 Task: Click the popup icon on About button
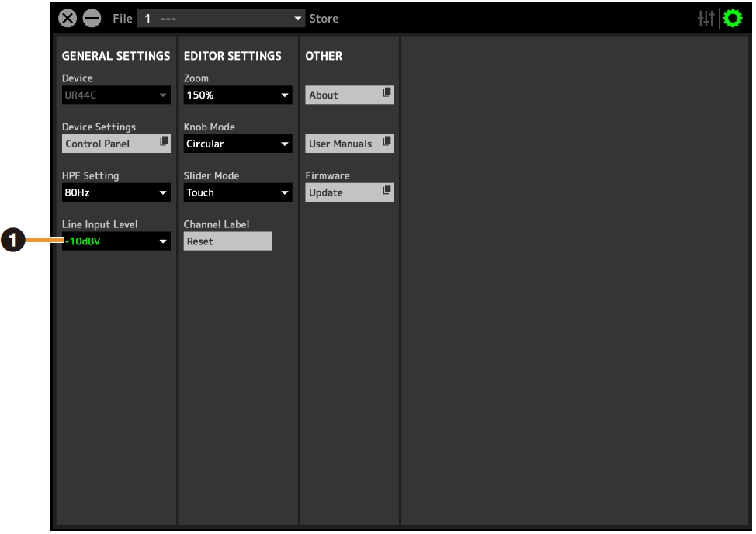click(x=387, y=92)
